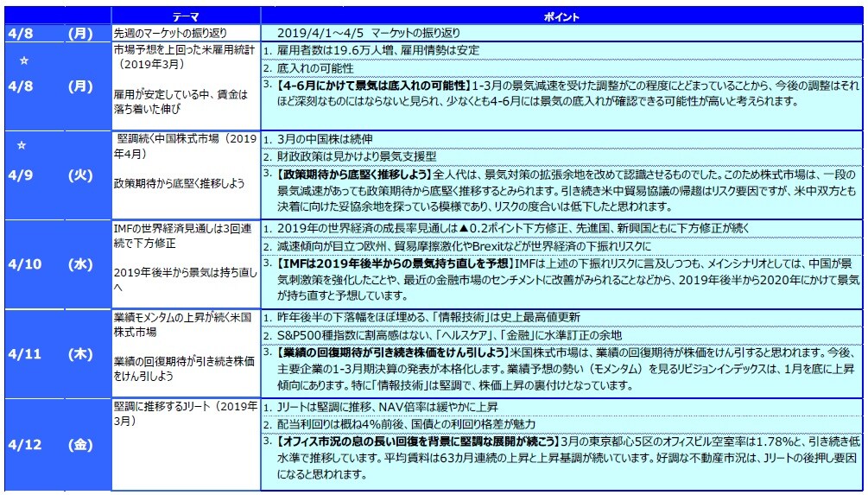The width and height of the screenshot is (868, 495).
Task: Click the (火) weekday label
Action: click(80, 175)
